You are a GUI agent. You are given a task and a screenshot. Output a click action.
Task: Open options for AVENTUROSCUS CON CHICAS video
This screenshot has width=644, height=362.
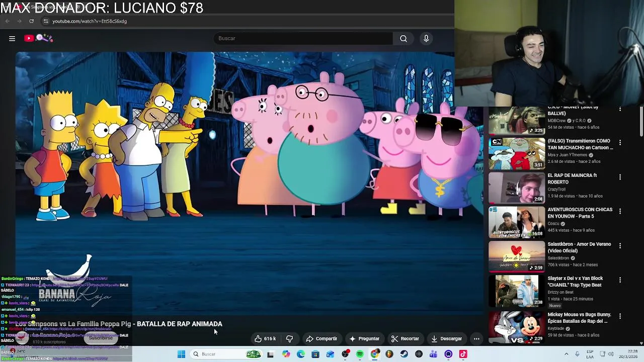(x=620, y=211)
